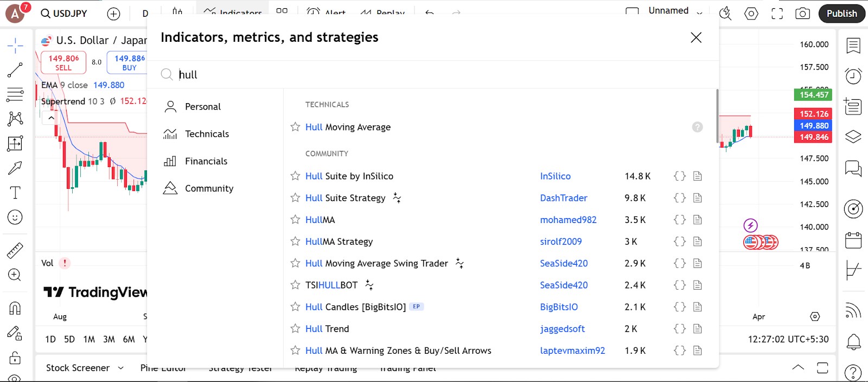Toggle magnet mode for drawings
The image size is (868, 382).
click(15, 308)
